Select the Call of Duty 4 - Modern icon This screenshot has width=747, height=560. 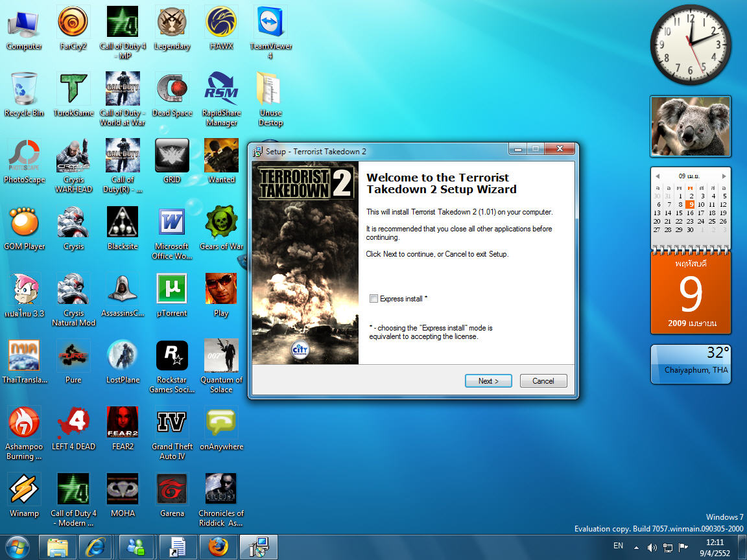(73, 499)
